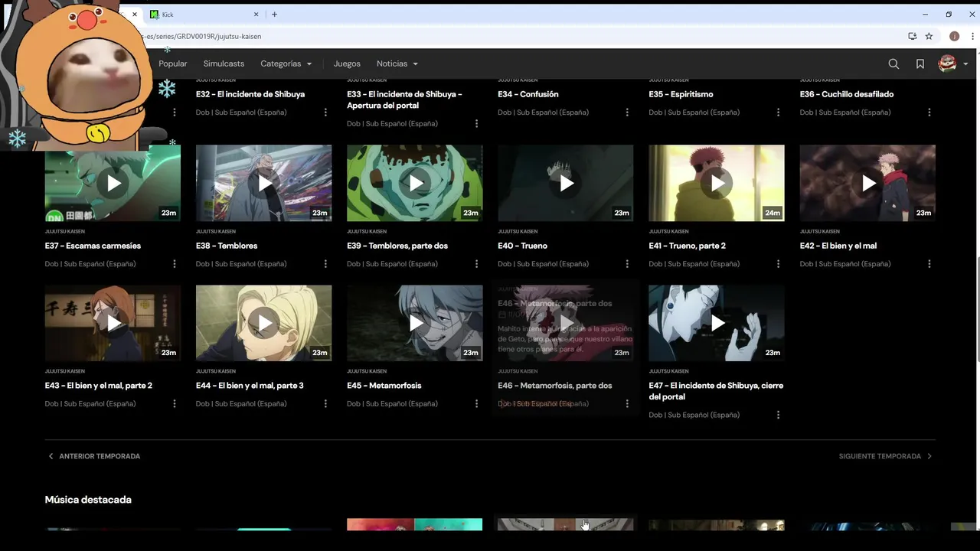Open the search icon in the header
The image size is (980, 551).
(893, 64)
